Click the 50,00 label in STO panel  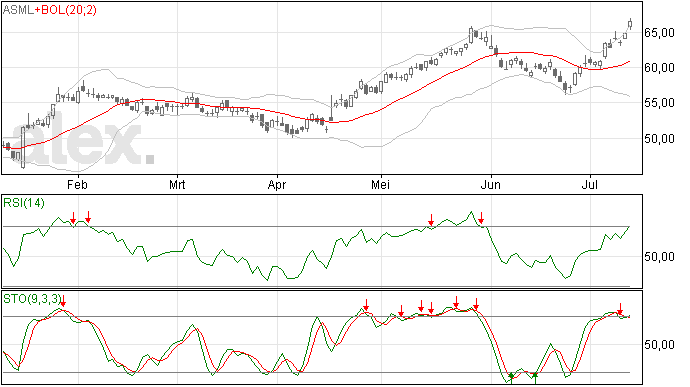659,345
